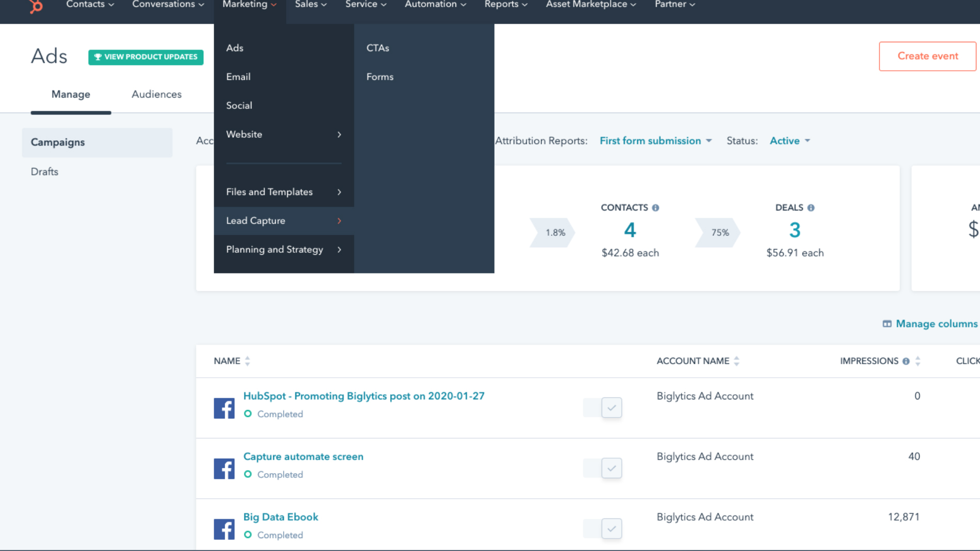Image resolution: width=980 pixels, height=551 pixels.
Task: Open the Contacts menu in the top nav
Action: (x=90, y=5)
